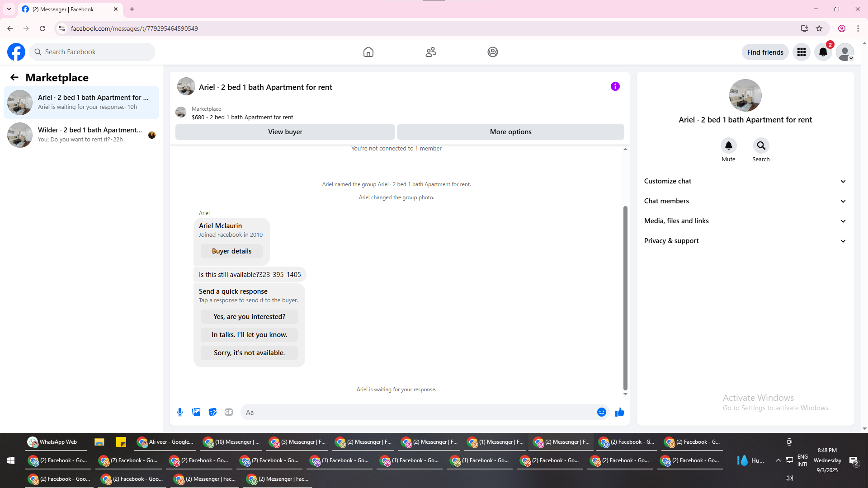The height and width of the screenshot is (488, 868).
Task: Open the chat header group photo
Action: point(186,86)
